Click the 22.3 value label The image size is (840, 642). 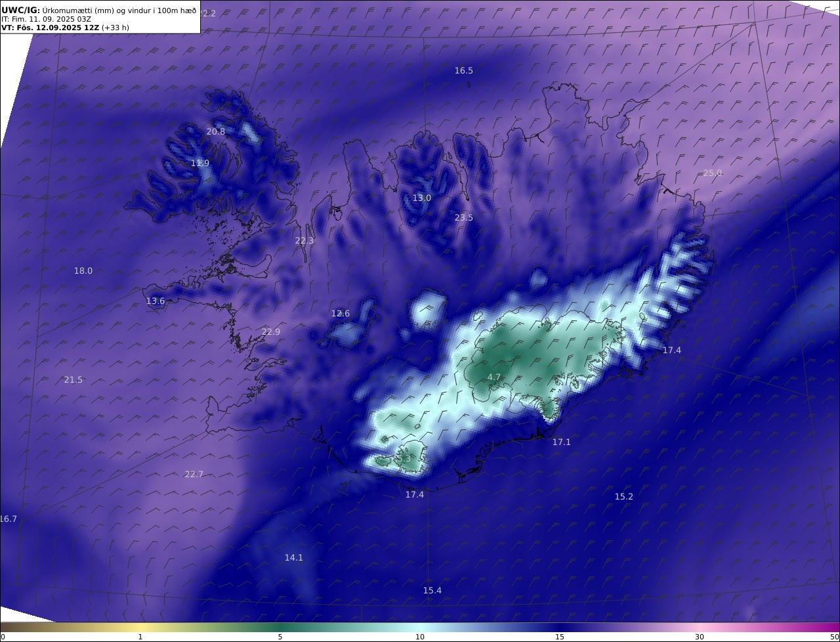click(304, 240)
